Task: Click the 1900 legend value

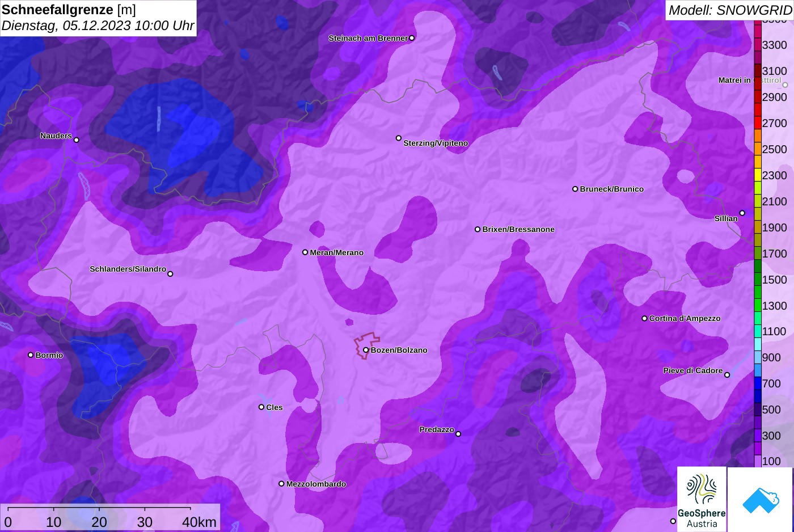Action: (x=775, y=227)
